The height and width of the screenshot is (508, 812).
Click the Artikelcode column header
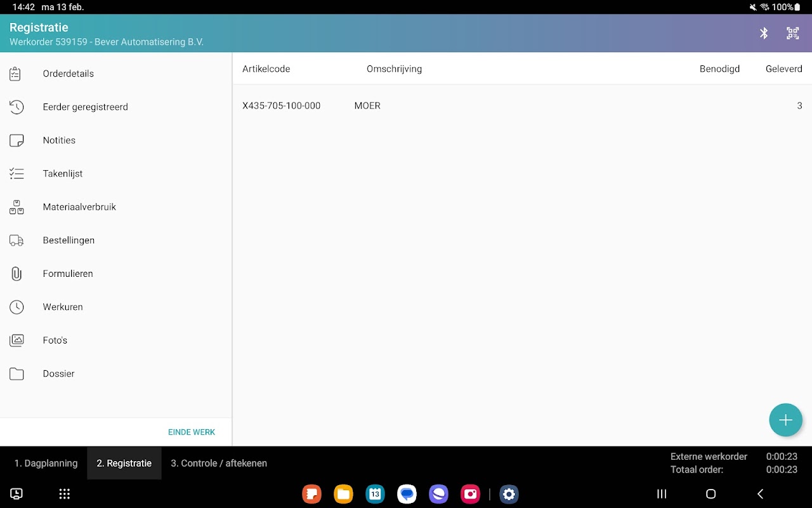coord(266,69)
